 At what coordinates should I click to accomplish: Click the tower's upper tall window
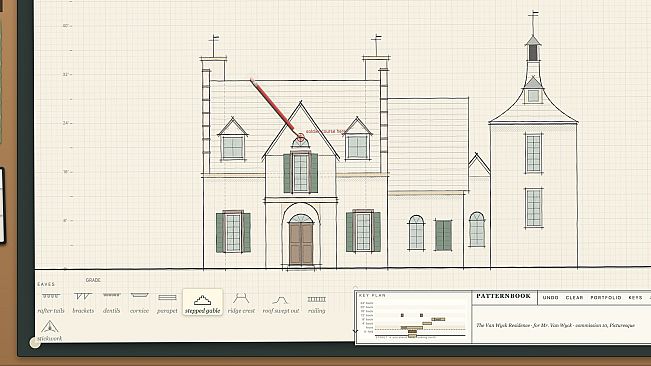(x=534, y=153)
